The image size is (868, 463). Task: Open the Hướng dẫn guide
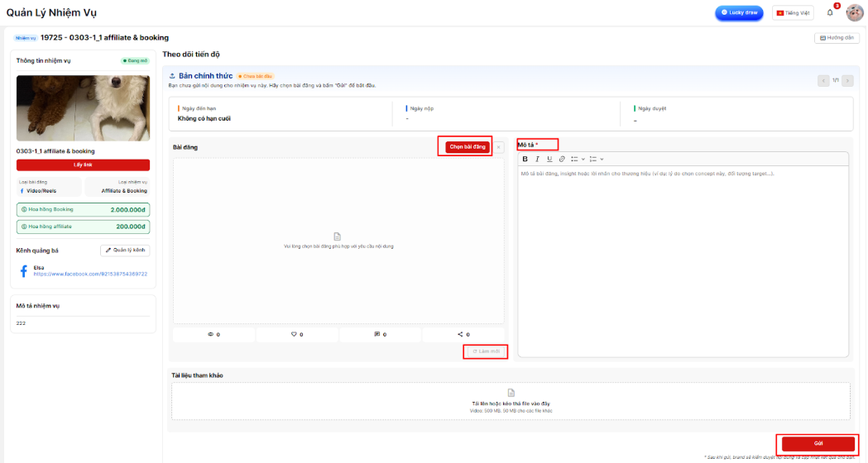coord(836,38)
